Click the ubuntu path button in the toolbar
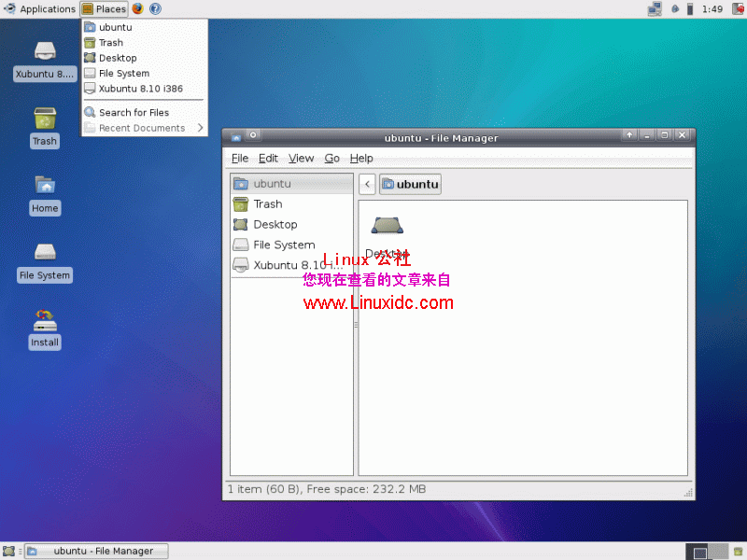 pos(409,184)
